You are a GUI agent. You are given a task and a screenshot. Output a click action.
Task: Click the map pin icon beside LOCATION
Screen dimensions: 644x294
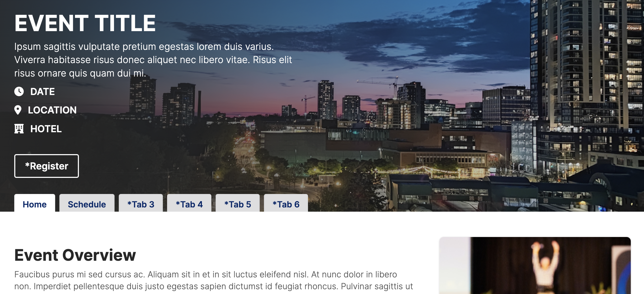[x=18, y=110]
